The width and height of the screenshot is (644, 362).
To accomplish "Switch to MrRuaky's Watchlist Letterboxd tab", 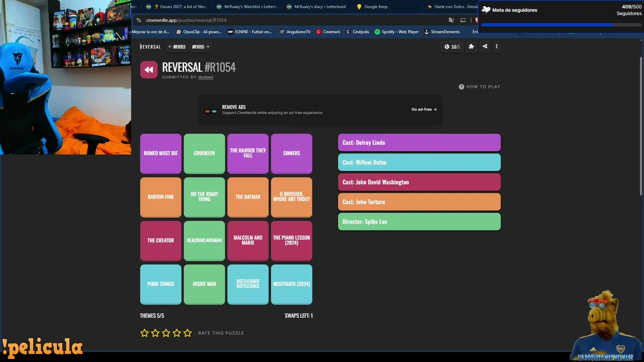I will [x=247, y=7].
